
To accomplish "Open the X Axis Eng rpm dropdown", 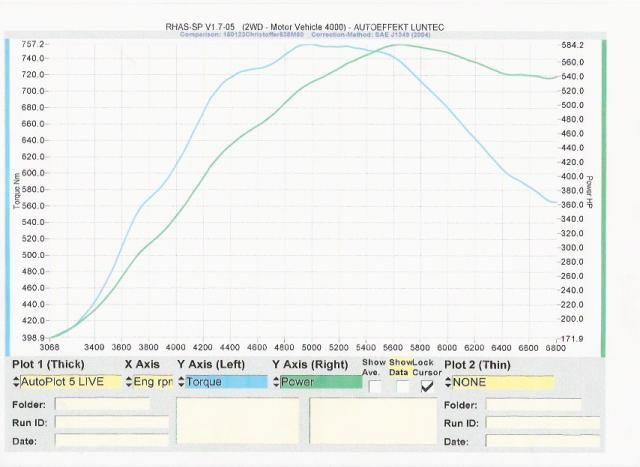I will pyautogui.click(x=152, y=382).
